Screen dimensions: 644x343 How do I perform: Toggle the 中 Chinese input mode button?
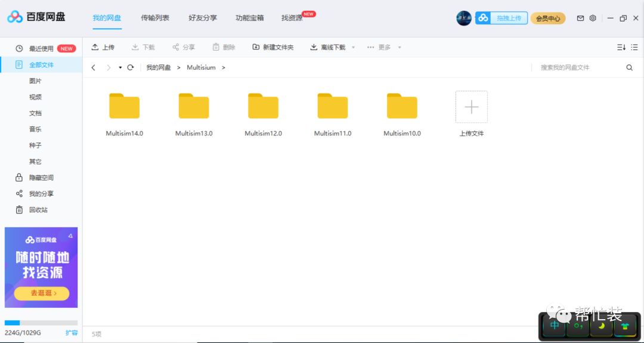pos(555,325)
